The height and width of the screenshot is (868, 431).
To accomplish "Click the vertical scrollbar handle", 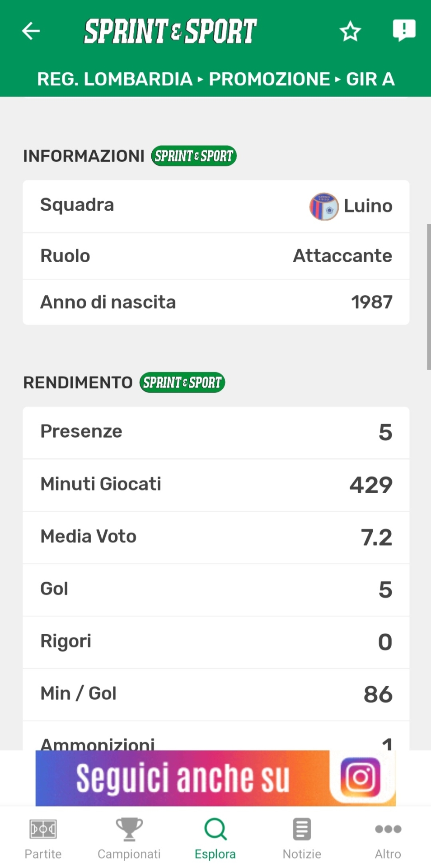I will coord(428,297).
